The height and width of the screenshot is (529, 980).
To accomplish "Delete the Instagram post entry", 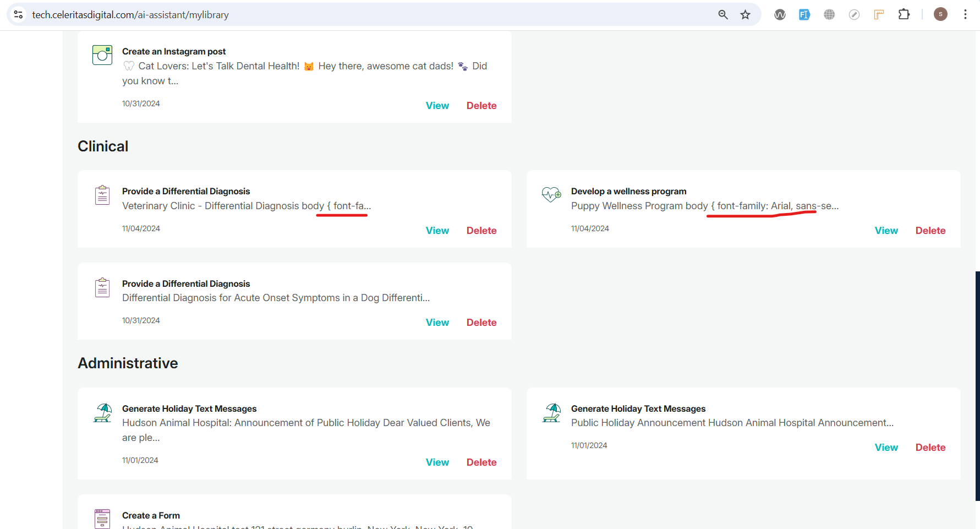I will tap(481, 106).
